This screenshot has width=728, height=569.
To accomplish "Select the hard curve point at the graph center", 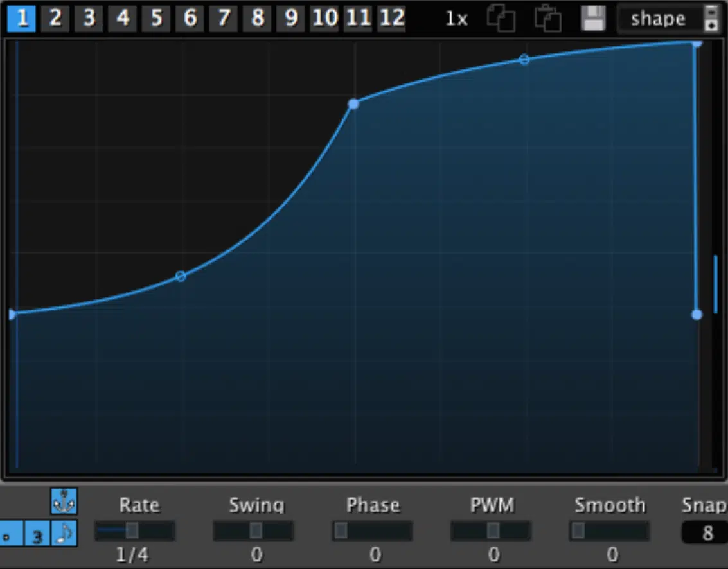I will [x=354, y=104].
